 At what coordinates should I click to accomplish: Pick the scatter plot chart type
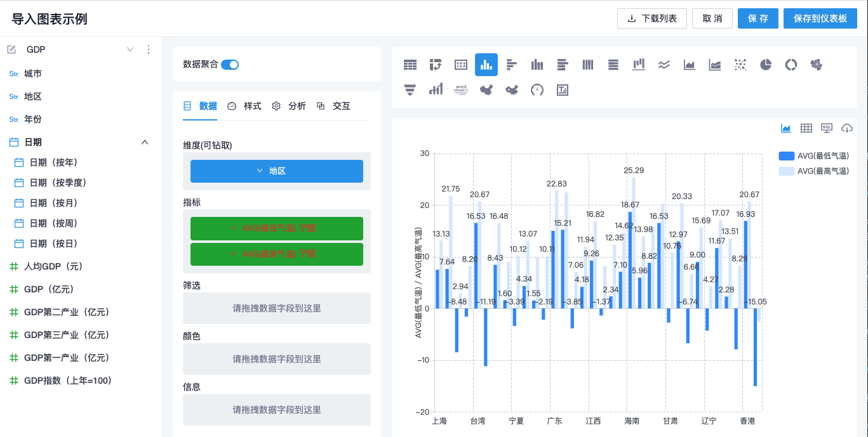tap(740, 64)
